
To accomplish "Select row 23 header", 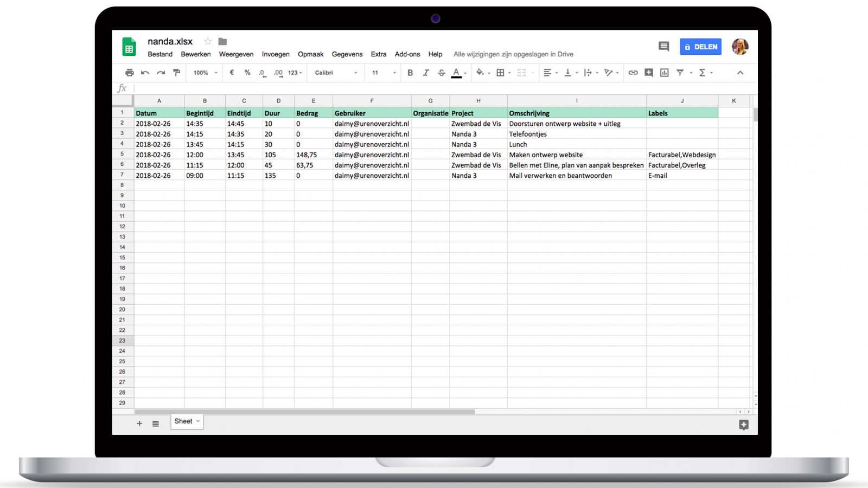I will (123, 341).
